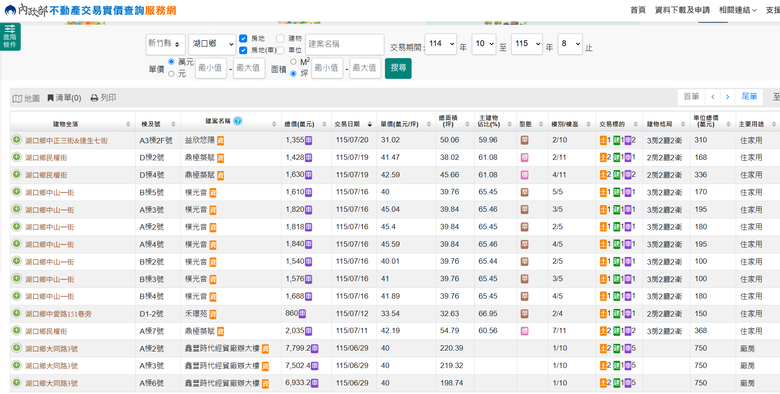Click the 資 icon beside 禾璟苑
780x394 pixels.
coord(213,314)
